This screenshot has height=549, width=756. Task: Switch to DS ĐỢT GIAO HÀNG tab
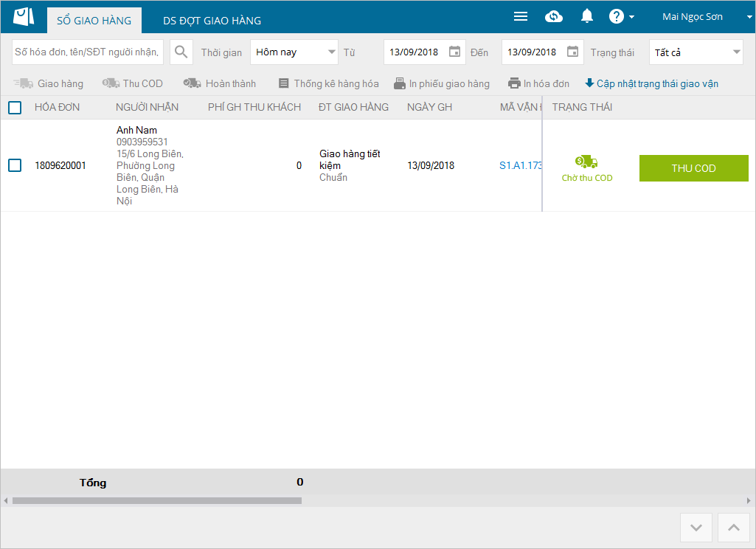(212, 20)
